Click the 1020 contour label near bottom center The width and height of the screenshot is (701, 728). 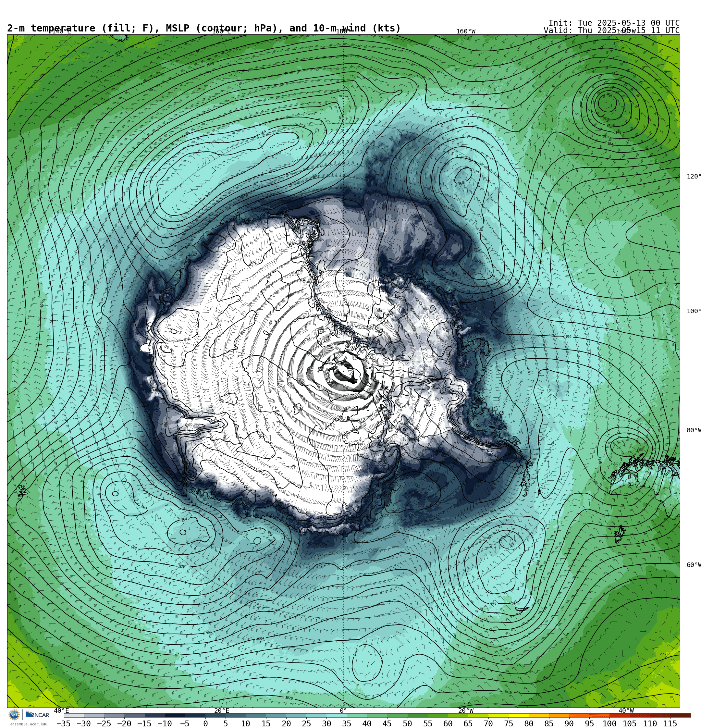(x=289, y=698)
